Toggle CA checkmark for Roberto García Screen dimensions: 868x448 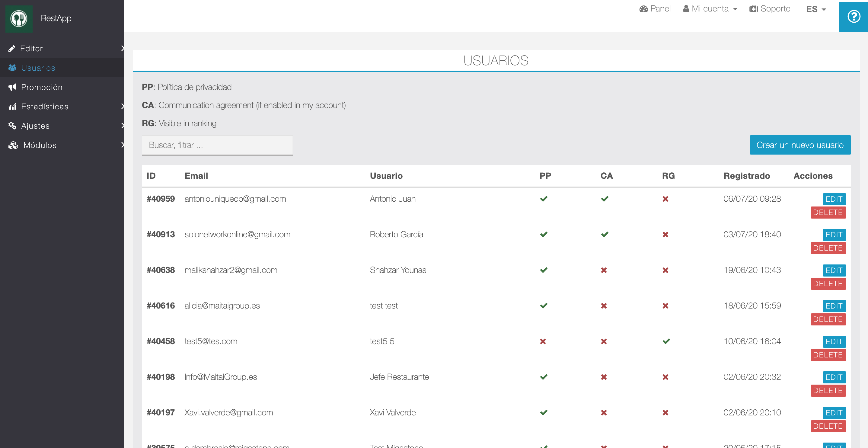point(605,234)
